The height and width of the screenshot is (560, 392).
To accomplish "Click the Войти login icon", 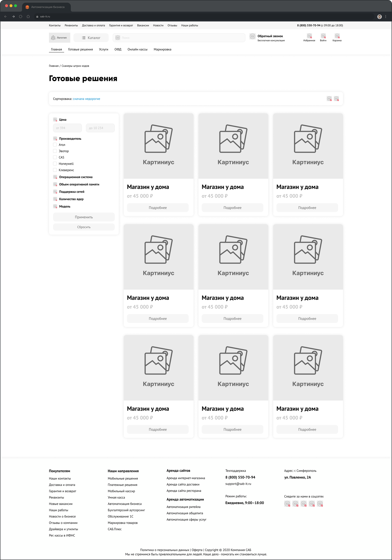I will point(323,36).
